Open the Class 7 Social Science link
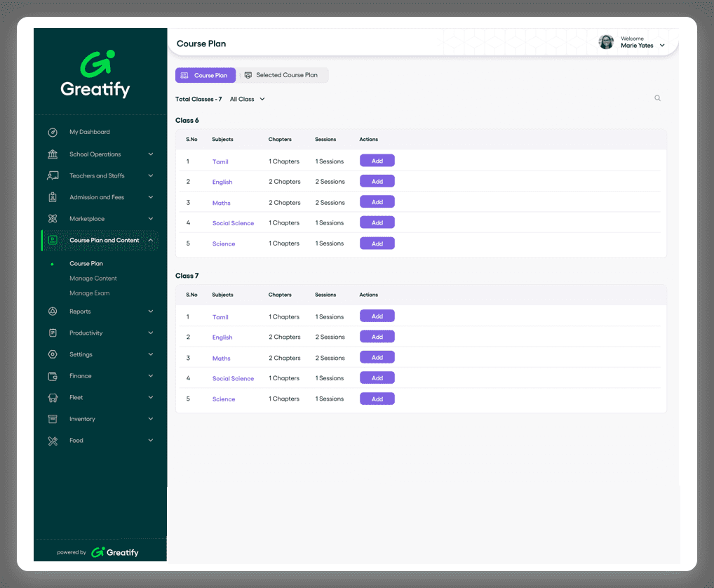This screenshot has height=588, width=714. [x=233, y=379]
